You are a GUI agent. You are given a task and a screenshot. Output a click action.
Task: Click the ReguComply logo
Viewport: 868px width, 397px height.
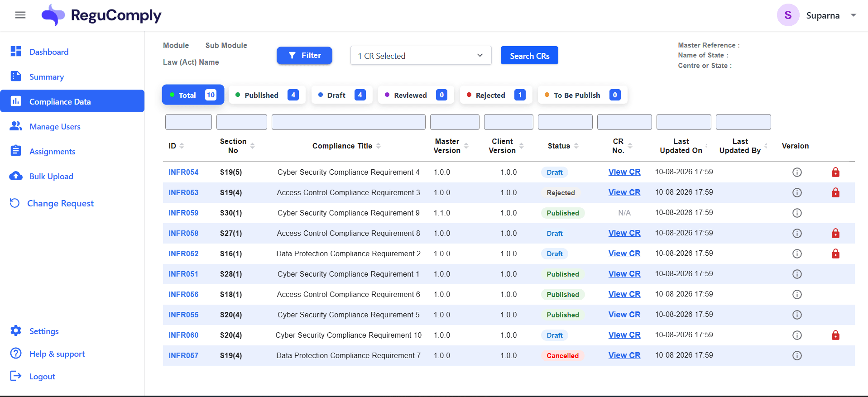pyautogui.click(x=101, y=15)
